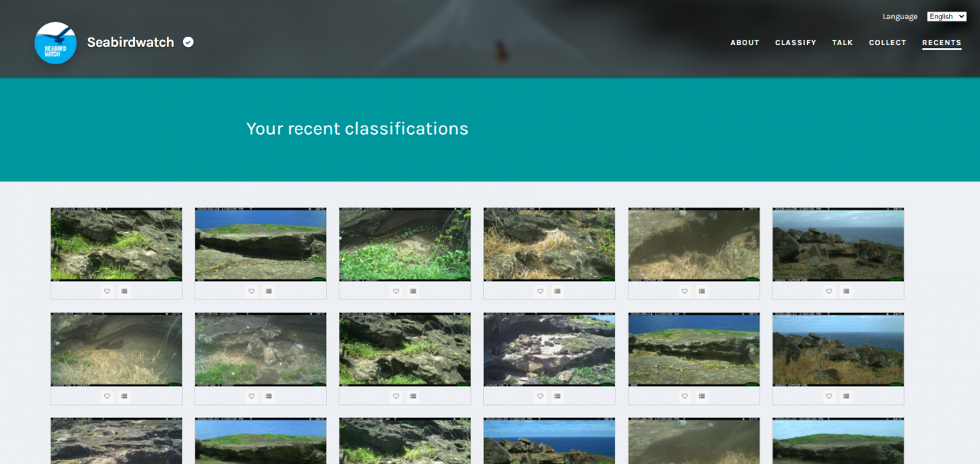This screenshot has height=464, width=980.
Task: Click the verified checkmark beside Seabirdwatch
Action: click(188, 42)
